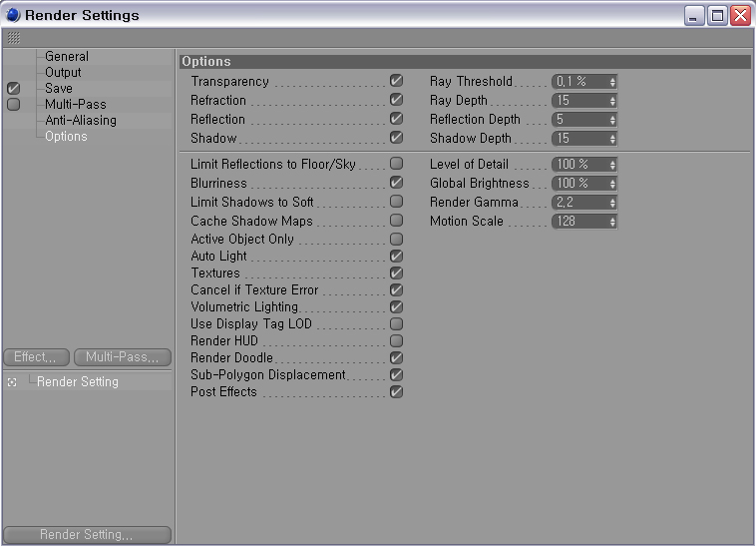Toggle Cancel if Texture Error
Image resolution: width=756 pixels, height=546 pixels.
[x=396, y=289]
